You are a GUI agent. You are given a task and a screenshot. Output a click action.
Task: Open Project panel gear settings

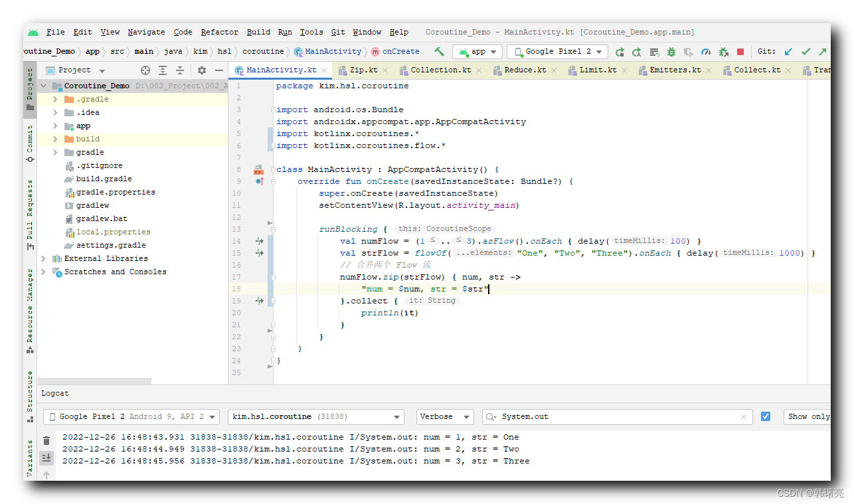(202, 70)
